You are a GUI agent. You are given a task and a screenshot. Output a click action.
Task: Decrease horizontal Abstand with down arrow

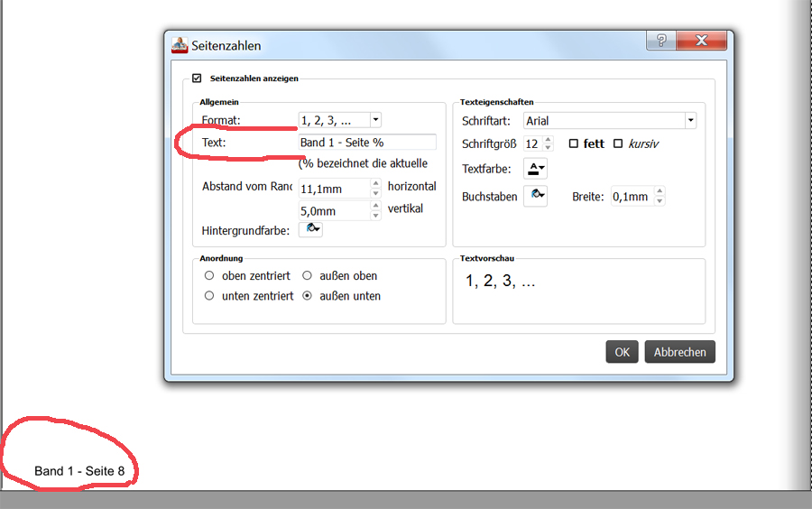(376, 193)
